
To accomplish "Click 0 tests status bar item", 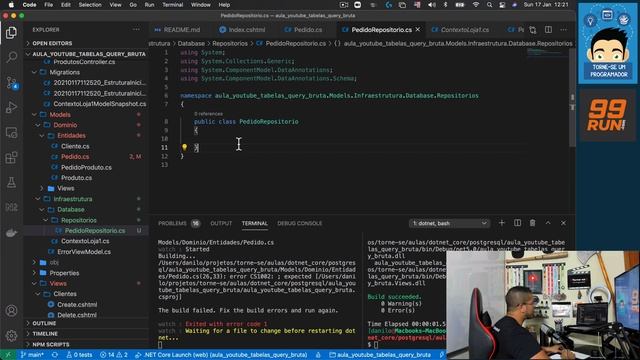I will [79, 355].
